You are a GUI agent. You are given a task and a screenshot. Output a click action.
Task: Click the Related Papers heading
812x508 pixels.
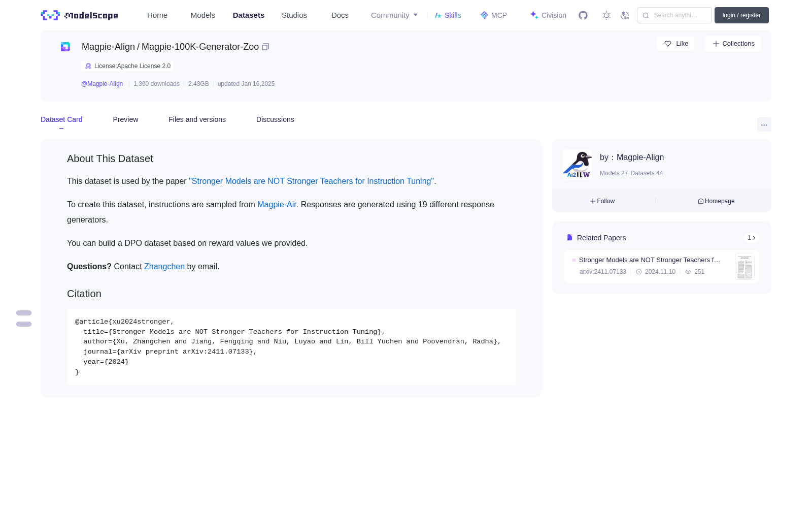[601, 238]
